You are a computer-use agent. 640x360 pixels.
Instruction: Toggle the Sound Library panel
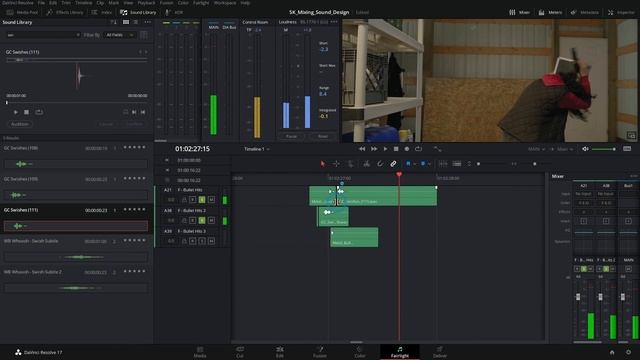click(138, 12)
